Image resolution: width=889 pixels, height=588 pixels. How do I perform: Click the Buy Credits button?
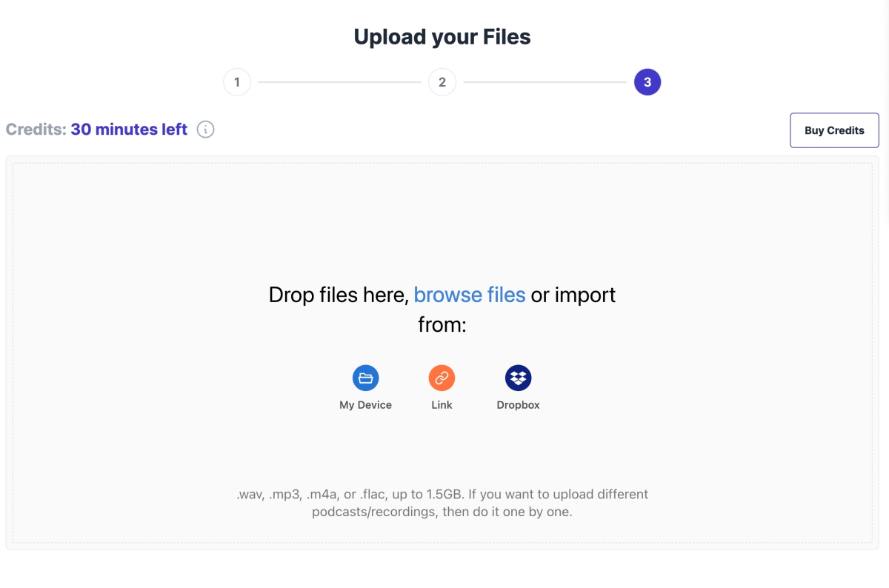point(834,130)
